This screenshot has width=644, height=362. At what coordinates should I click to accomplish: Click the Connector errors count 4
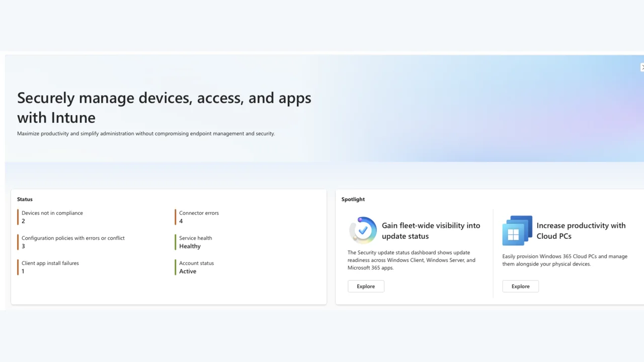click(x=181, y=221)
